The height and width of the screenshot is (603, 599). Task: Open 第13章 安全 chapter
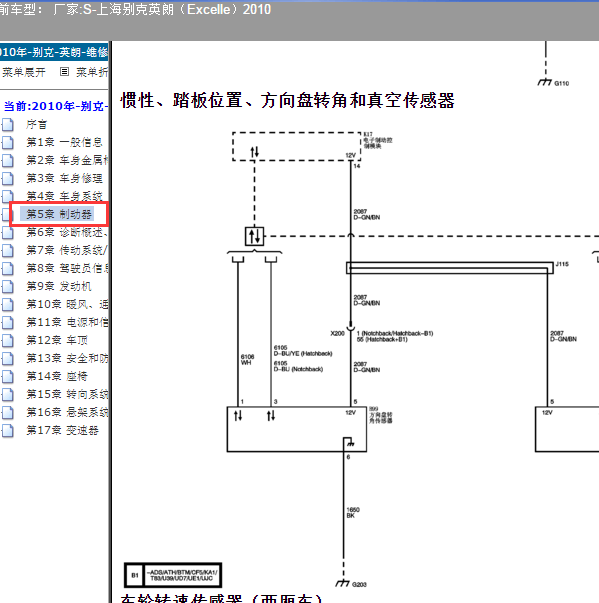[x=67, y=358]
